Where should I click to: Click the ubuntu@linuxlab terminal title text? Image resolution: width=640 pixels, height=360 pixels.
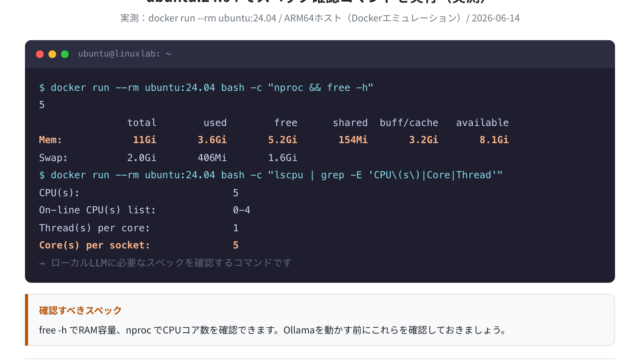click(x=124, y=54)
